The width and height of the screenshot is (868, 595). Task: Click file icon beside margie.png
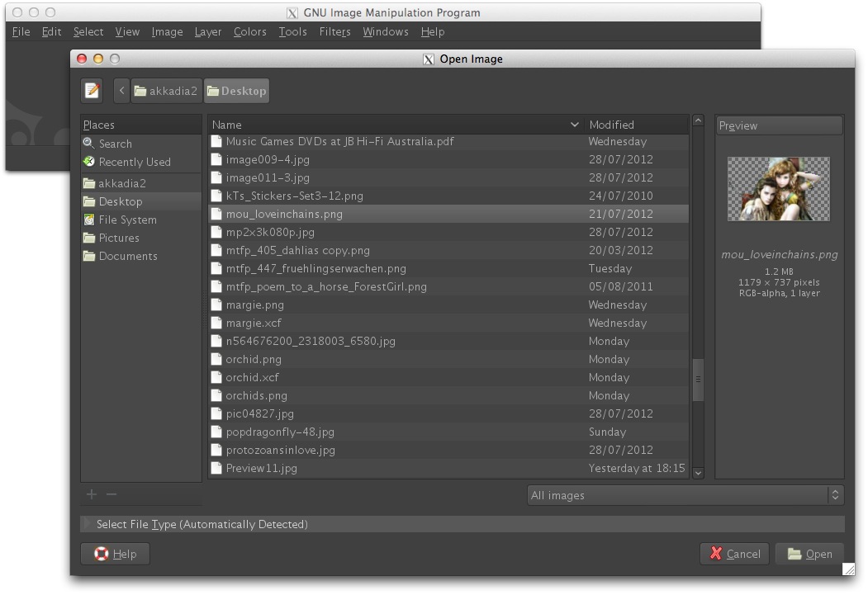pyautogui.click(x=216, y=305)
